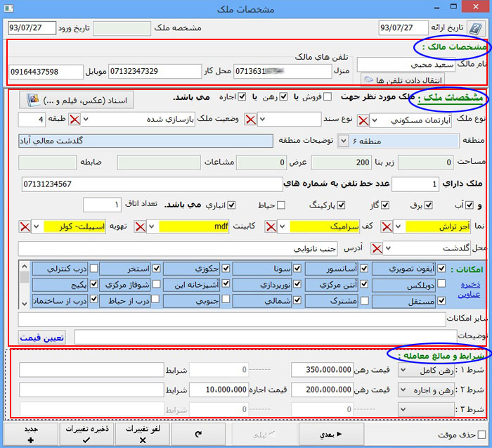Click the موبایل phone number field

coord(46,72)
